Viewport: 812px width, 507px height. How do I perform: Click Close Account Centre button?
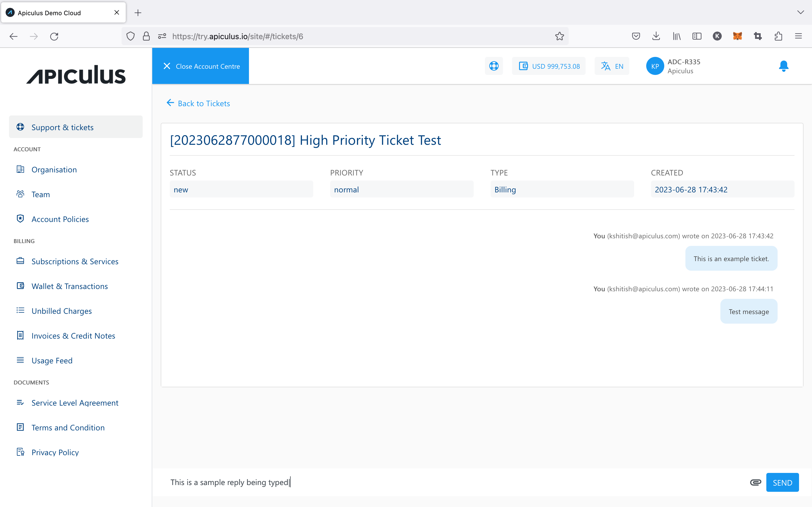click(x=201, y=66)
